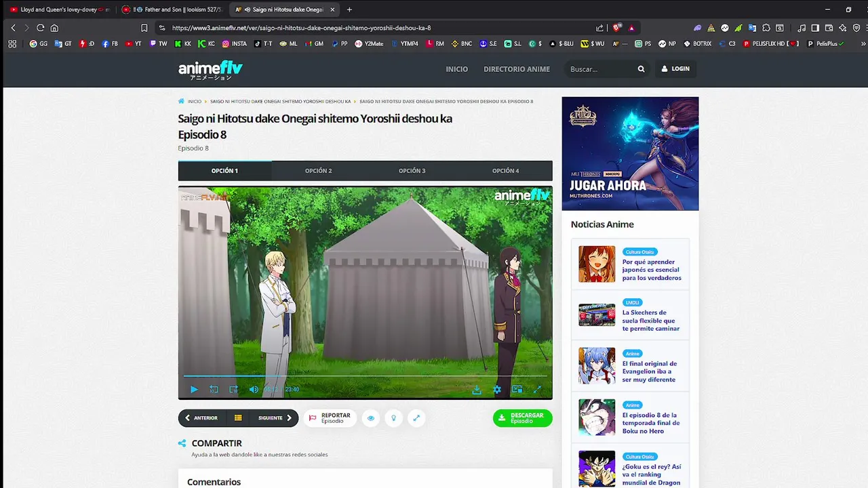Toggle lights with the lightbulb button
The image size is (868, 488).
393,418
